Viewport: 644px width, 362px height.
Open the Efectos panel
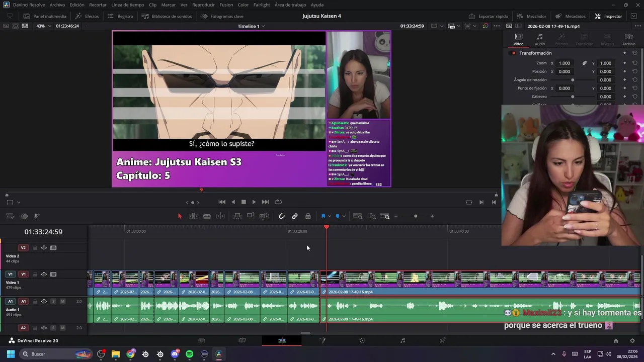pos(87,16)
